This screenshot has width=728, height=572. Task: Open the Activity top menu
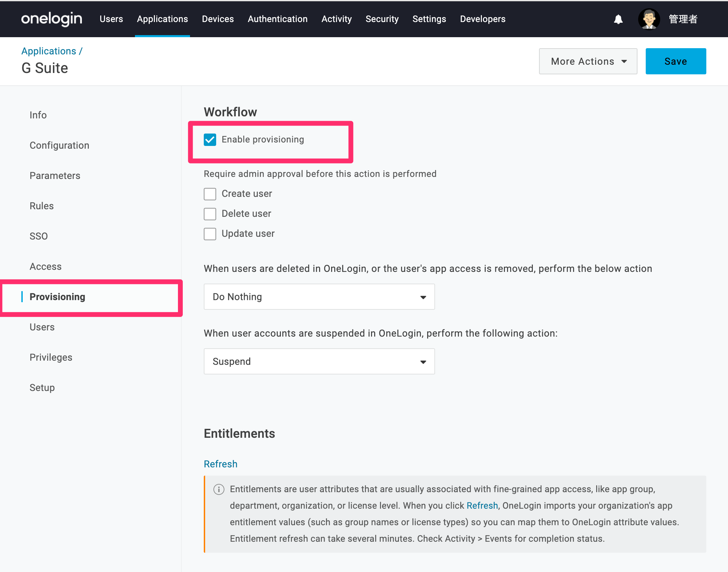tap(337, 19)
